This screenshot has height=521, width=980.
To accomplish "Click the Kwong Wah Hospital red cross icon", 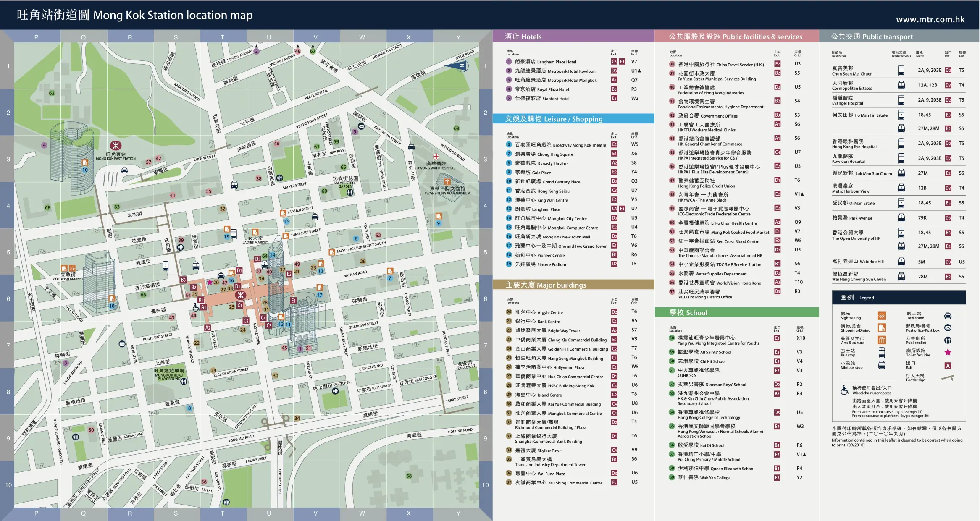I will tap(436, 157).
